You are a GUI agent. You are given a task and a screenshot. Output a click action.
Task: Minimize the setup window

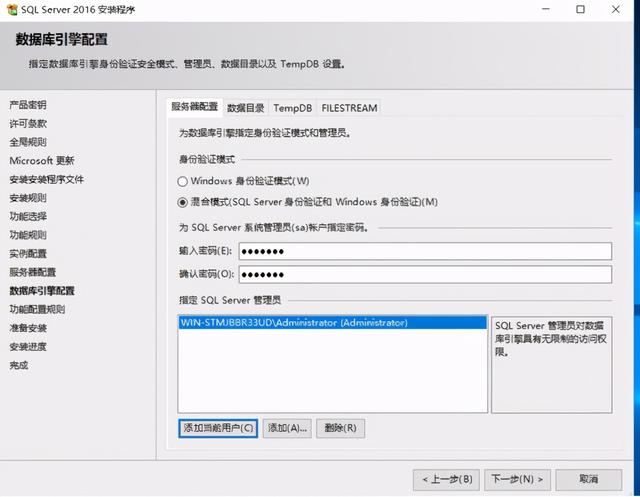click(546, 9)
